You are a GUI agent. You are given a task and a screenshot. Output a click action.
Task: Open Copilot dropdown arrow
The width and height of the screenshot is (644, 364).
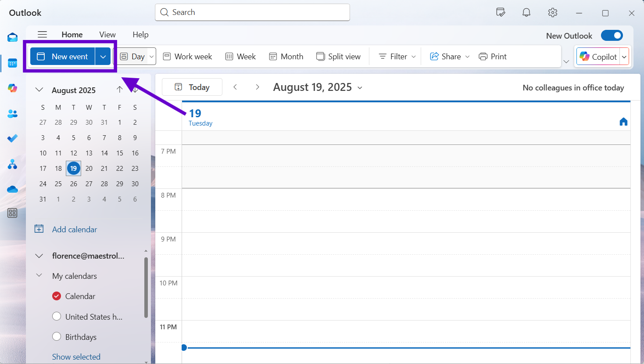[624, 57]
